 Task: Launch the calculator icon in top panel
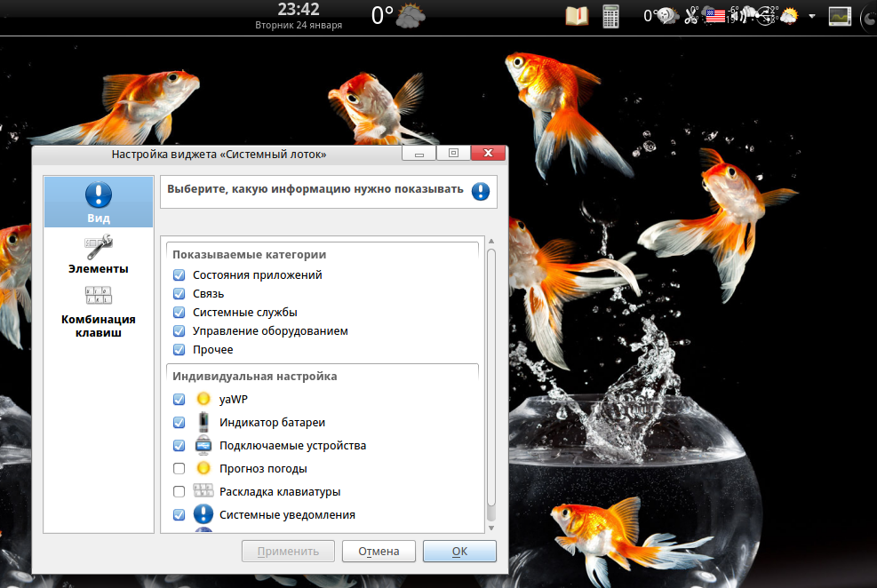point(610,16)
